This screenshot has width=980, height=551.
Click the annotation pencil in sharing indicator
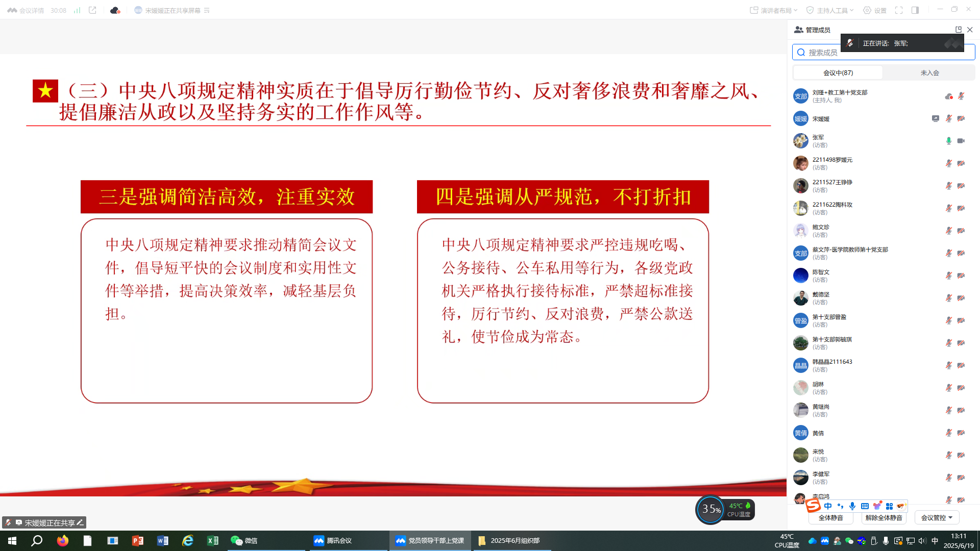point(80,522)
